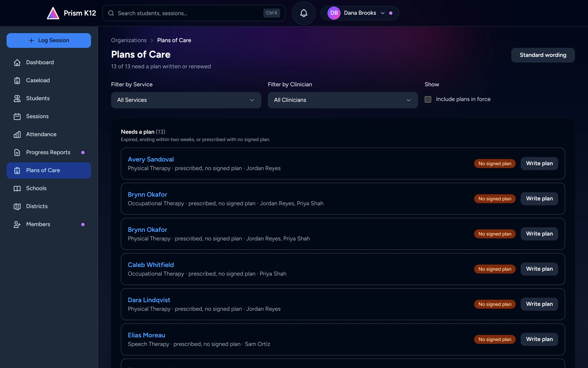This screenshot has width=588, height=368.
Task: Enable Include plans in force checkbox
Action: point(428,99)
